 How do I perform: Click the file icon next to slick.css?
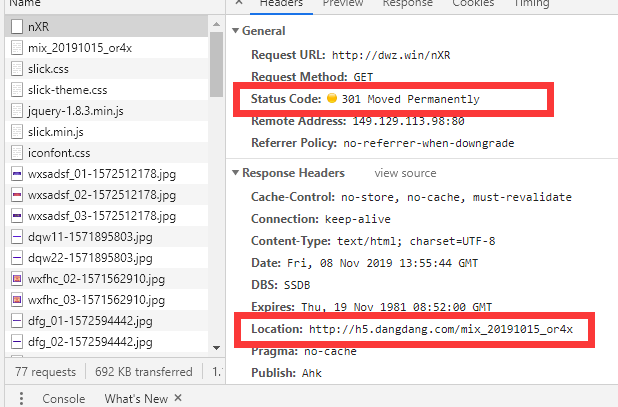[x=17, y=69]
